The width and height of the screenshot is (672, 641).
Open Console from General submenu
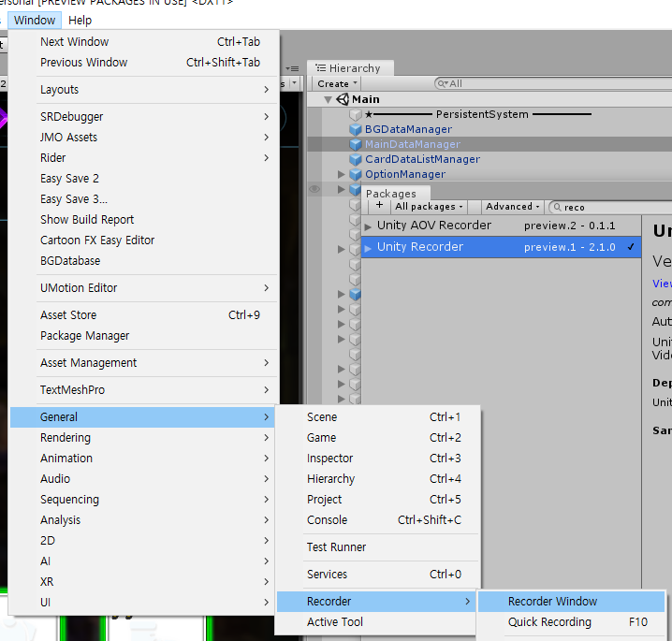(x=377, y=519)
